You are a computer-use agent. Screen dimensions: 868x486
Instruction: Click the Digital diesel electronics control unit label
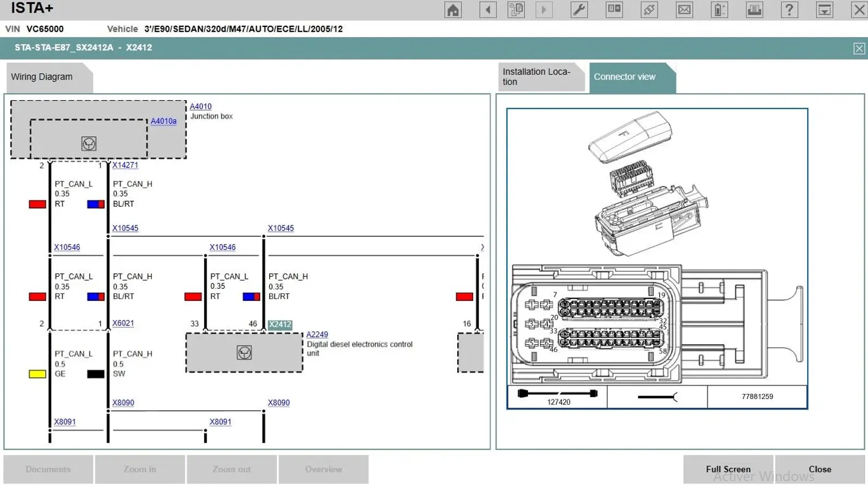tap(360, 348)
